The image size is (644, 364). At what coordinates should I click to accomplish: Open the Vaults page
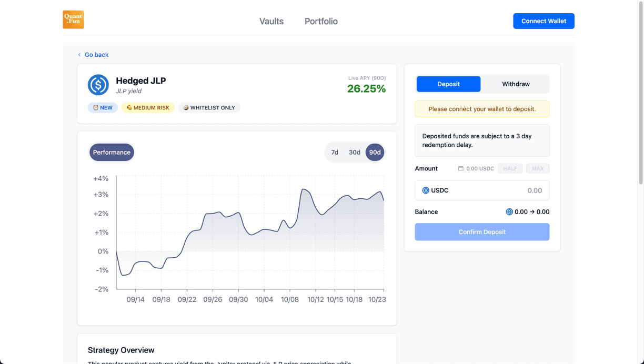point(271,22)
